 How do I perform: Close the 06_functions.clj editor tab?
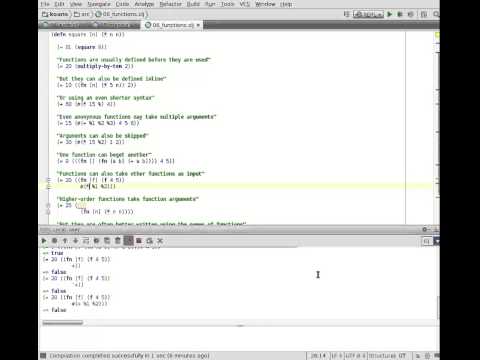pos(198,25)
